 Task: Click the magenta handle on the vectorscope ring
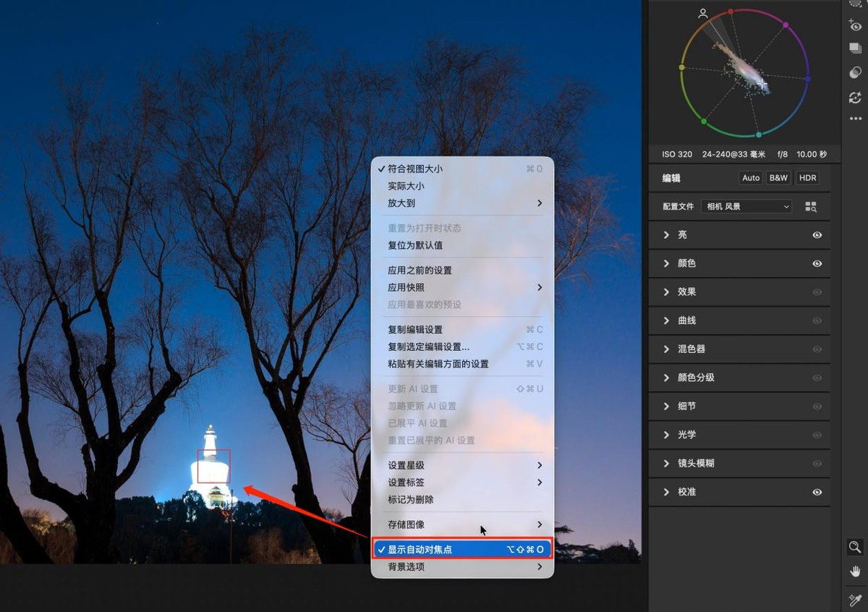(786, 25)
